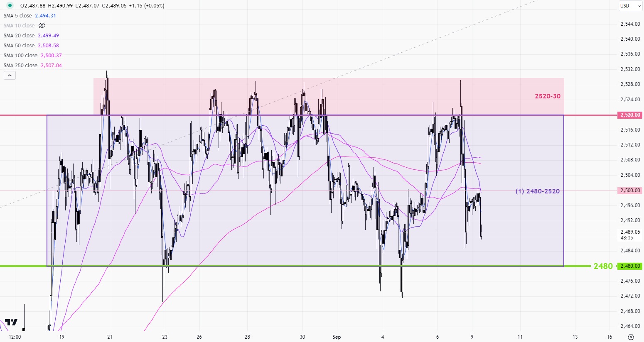The height and width of the screenshot is (342, 644).
Task: Click the 26 date label on the time axis
Action: [x=199, y=337]
